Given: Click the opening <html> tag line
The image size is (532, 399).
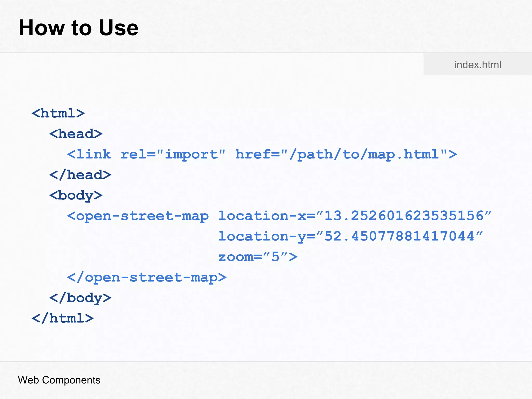Looking at the screenshot, I should click(58, 113).
